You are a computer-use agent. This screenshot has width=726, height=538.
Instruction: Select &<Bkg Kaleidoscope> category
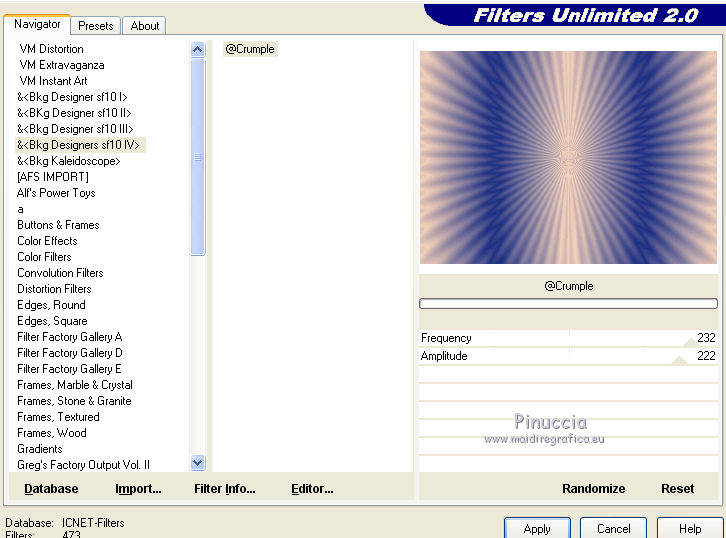tap(69, 161)
